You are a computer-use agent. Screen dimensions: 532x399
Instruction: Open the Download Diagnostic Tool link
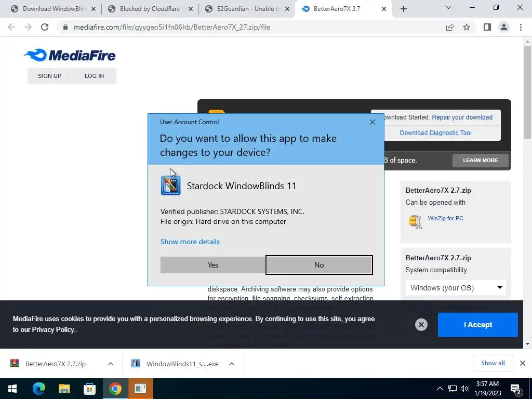[x=436, y=133]
